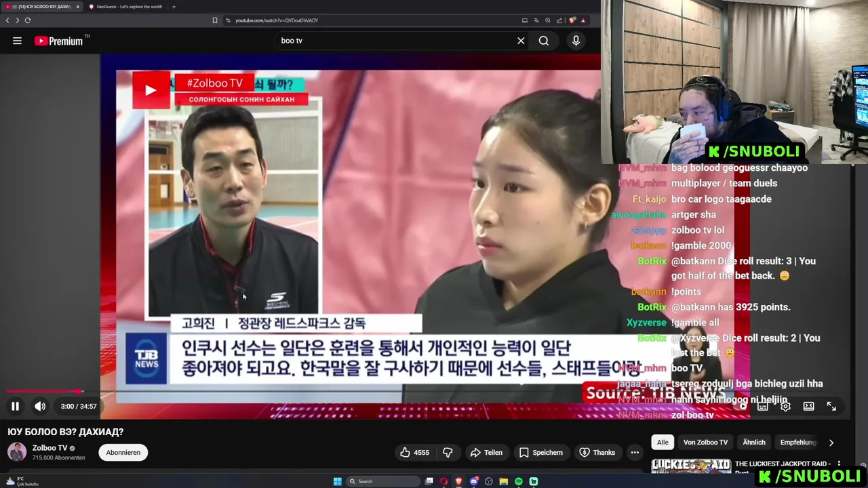Switch to theater mode
This screenshot has width=868, height=488.
[808, 406]
